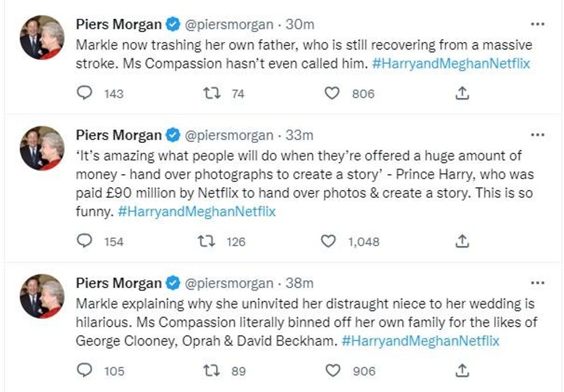The width and height of the screenshot is (564, 392).
Task: Open the 33m timestamp link
Action: pos(299,135)
